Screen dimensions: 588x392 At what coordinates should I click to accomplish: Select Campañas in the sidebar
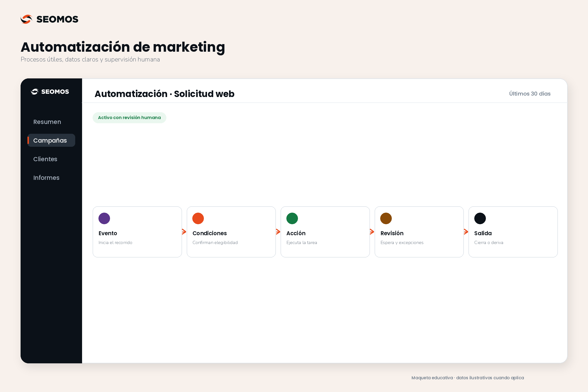pyautogui.click(x=51, y=140)
